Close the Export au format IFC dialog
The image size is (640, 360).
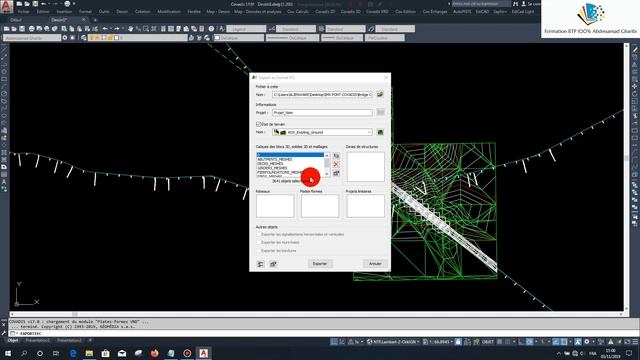click(386, 77)
